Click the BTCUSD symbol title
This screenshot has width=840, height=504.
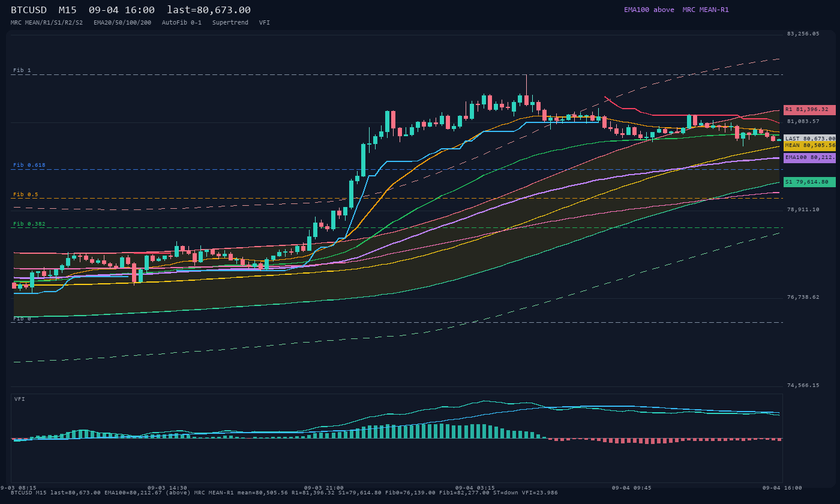(x=29, y=10)
